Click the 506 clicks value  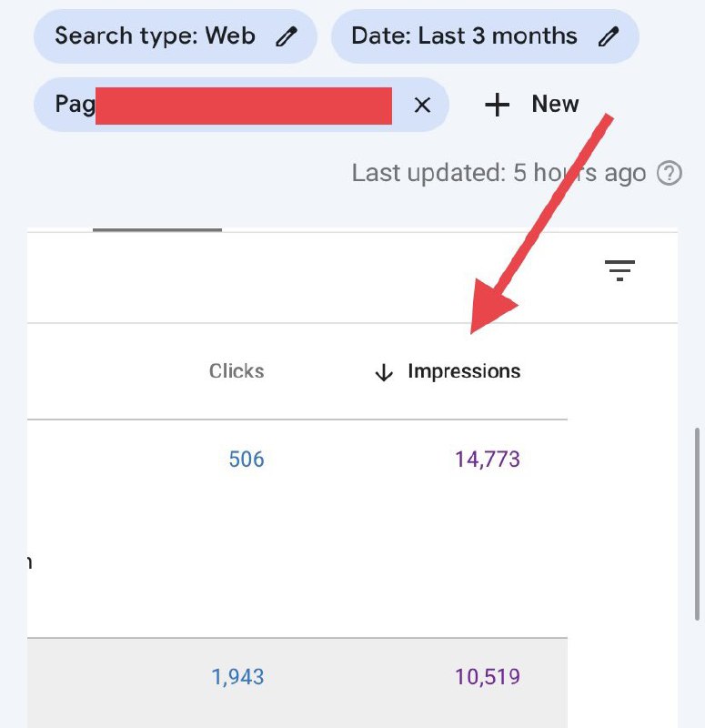click(247, 460)
